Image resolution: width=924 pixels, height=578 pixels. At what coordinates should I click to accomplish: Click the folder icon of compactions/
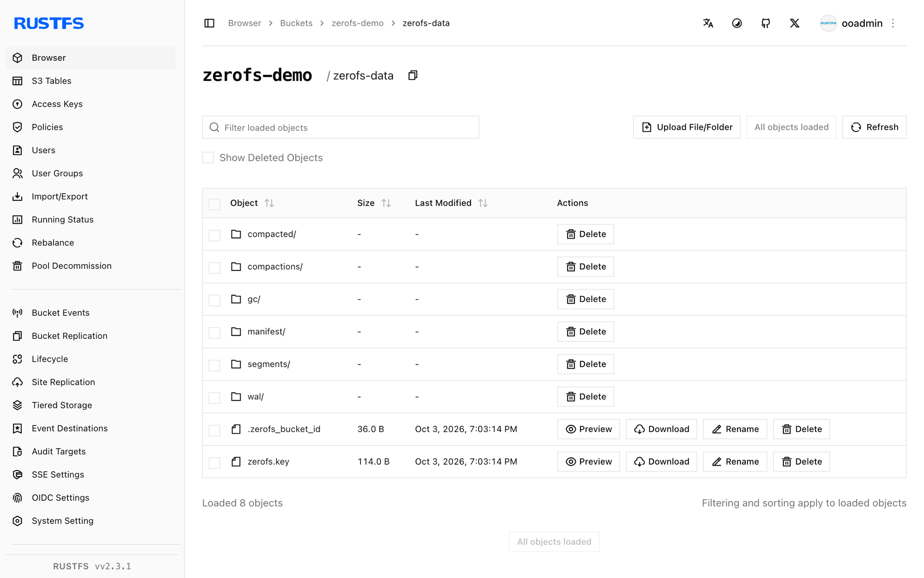236,267
